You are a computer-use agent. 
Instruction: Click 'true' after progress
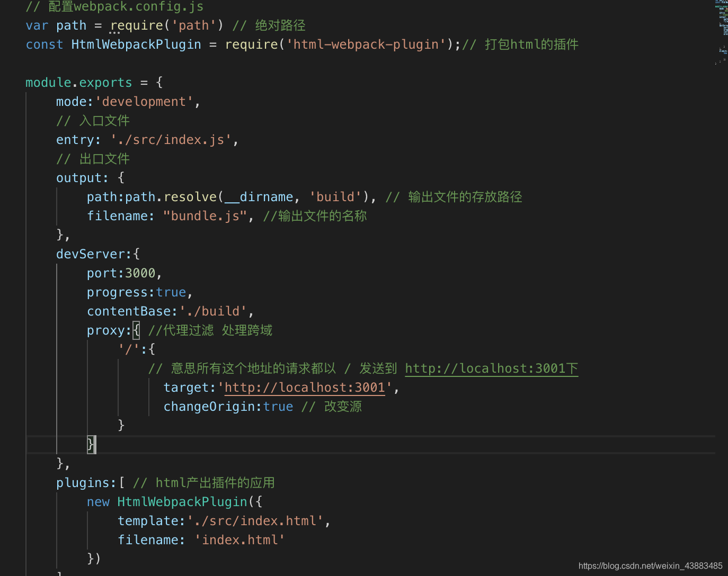pos(171,292)
